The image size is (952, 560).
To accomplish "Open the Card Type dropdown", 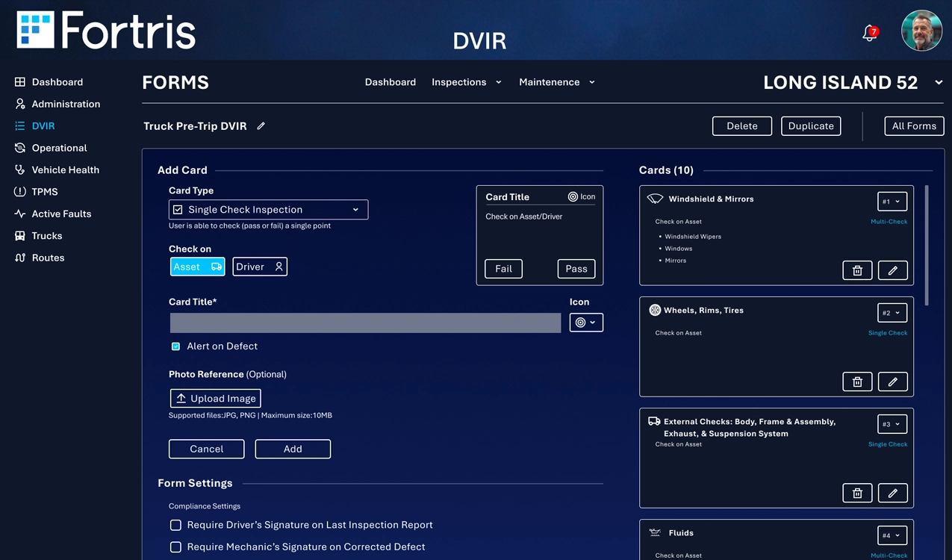I will 268,210.
